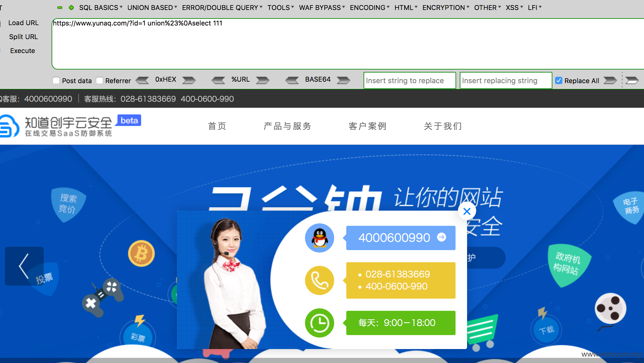This screenshot has height=363, width=644.
Task: Enable Referrer checkbox
Action: click(99, 80)
